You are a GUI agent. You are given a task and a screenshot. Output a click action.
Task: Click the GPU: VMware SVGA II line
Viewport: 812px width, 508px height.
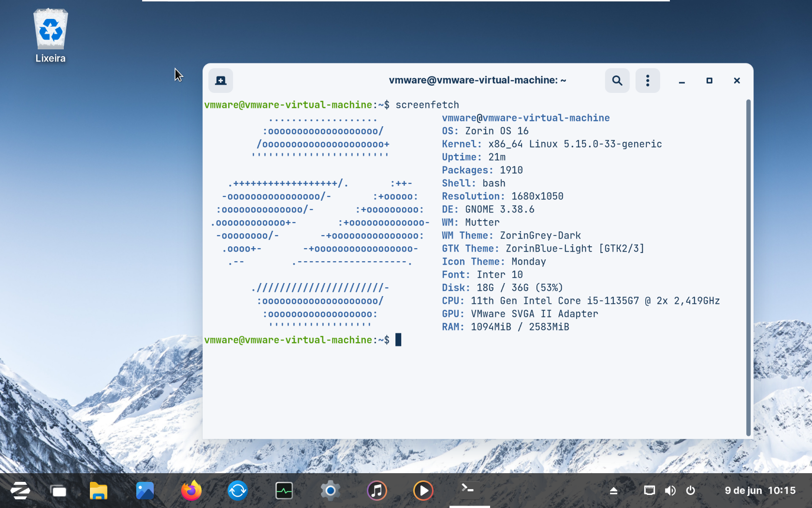(x=520, y=314)
